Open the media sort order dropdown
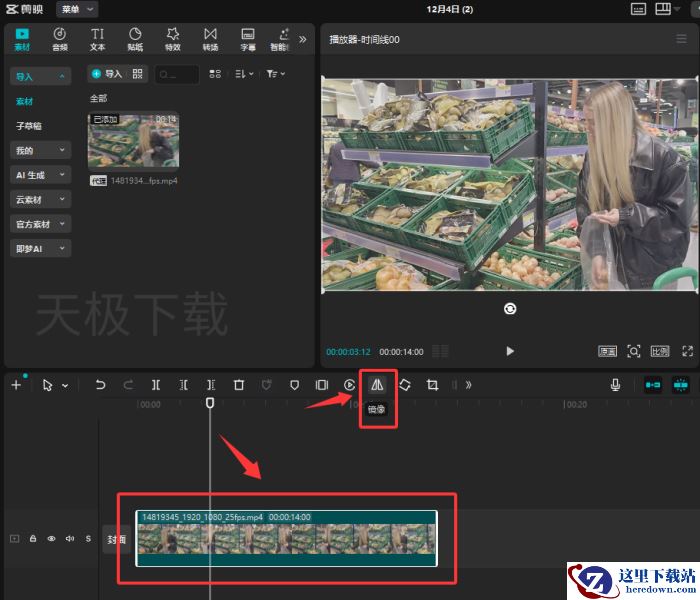The height and width of the screenshot is (600, 700). pos(244,74)
